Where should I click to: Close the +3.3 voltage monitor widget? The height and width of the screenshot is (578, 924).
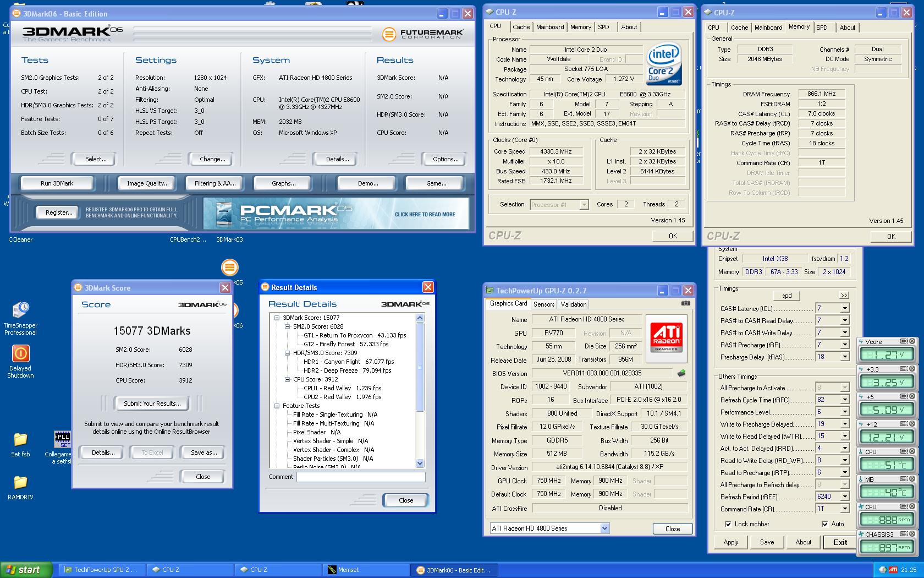click(912, 369)
